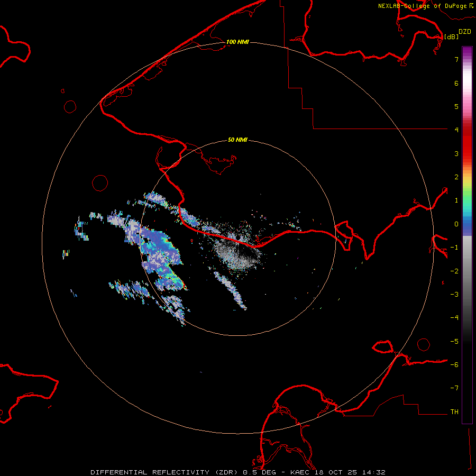This screenshot has height=476, width=476.
Task: Click the -6 value on color scale
Action: pos(454,365)
